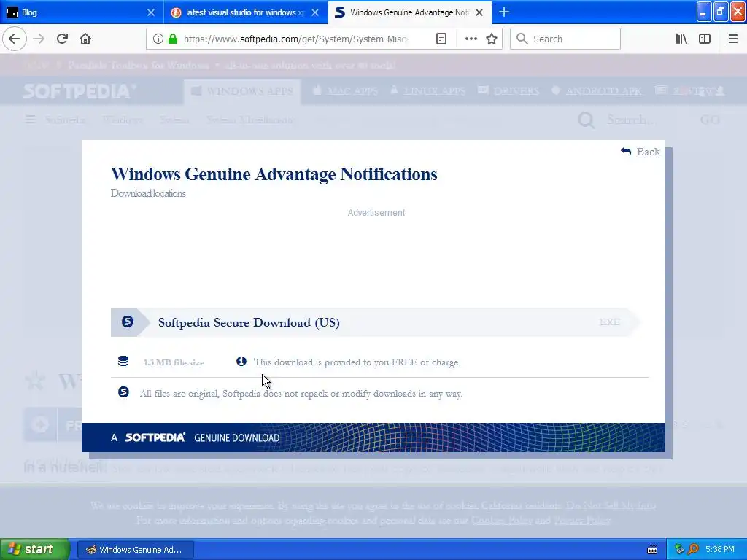This screenshot has height=560, width=747.
Task: Close the Blog tab
Action: pos(150,12)
